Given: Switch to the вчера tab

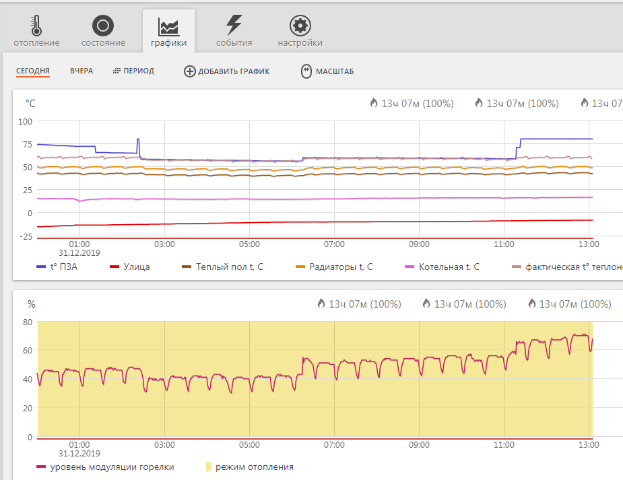Looking at the screenshot, I should pos(81,72).
